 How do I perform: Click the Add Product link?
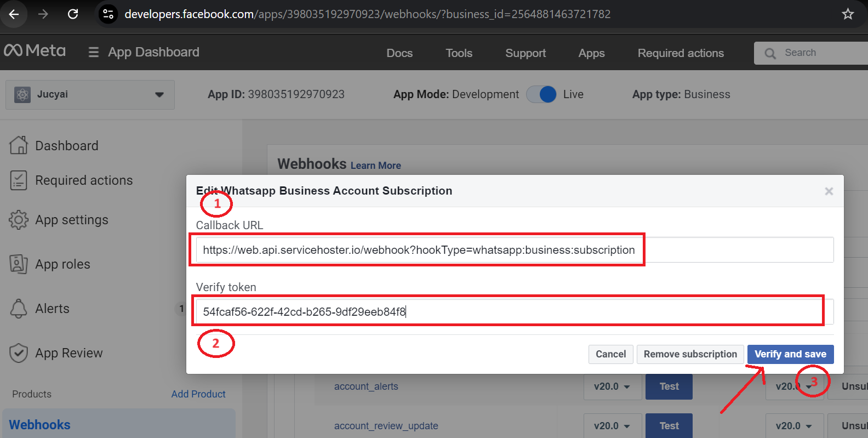coord(198,394)
